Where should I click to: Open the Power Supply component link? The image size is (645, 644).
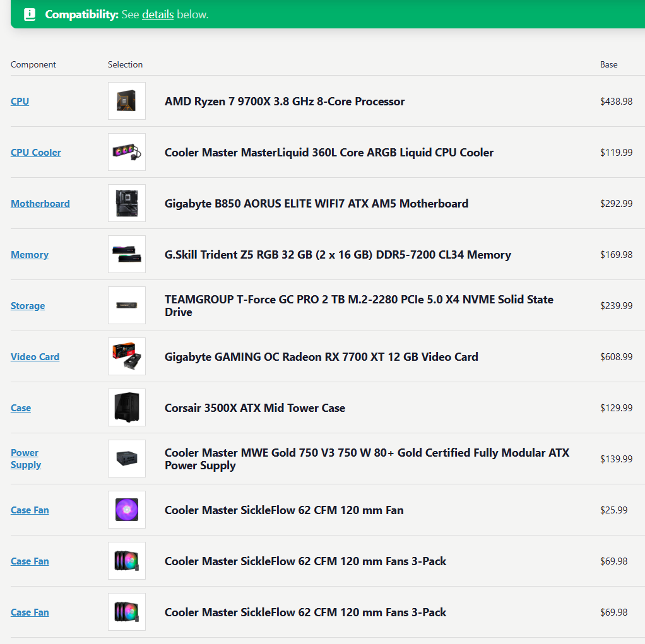pyautogui.click(x=26, y=459)
